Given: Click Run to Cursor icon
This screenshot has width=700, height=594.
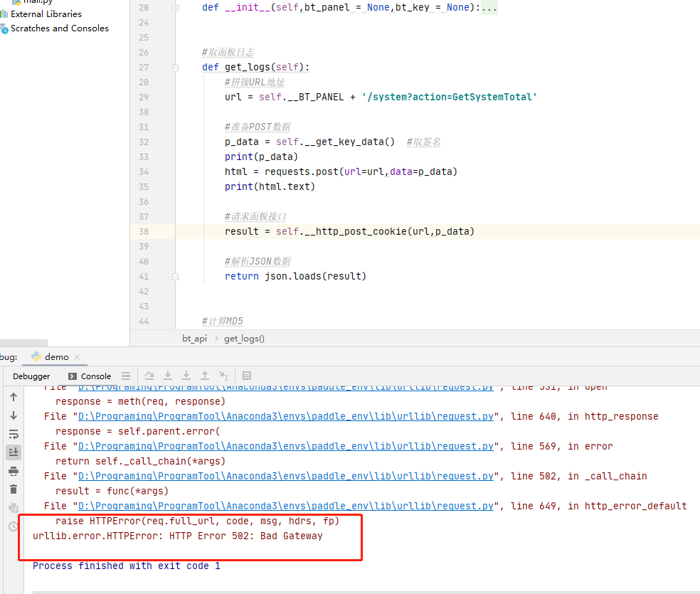Looking at the screenshot, I should [223, 376].
